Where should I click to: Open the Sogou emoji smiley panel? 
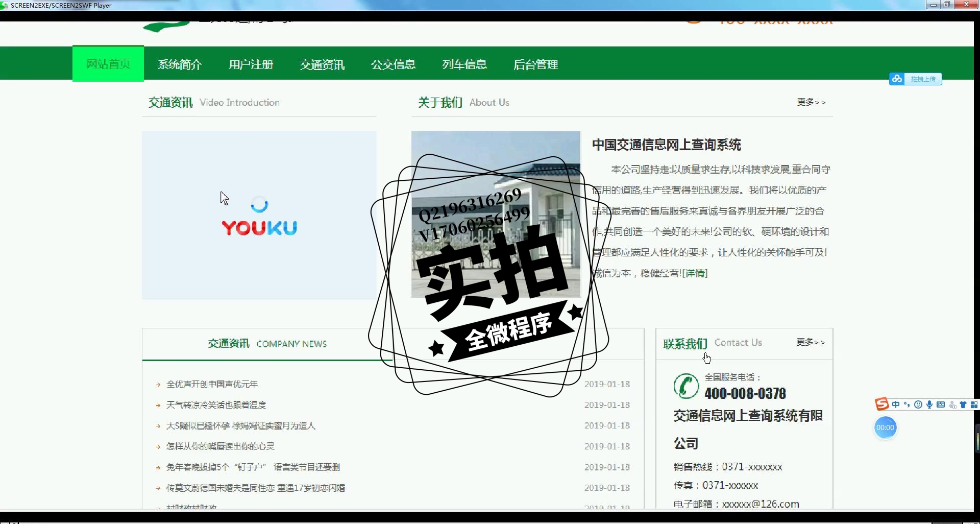(918, 404)
